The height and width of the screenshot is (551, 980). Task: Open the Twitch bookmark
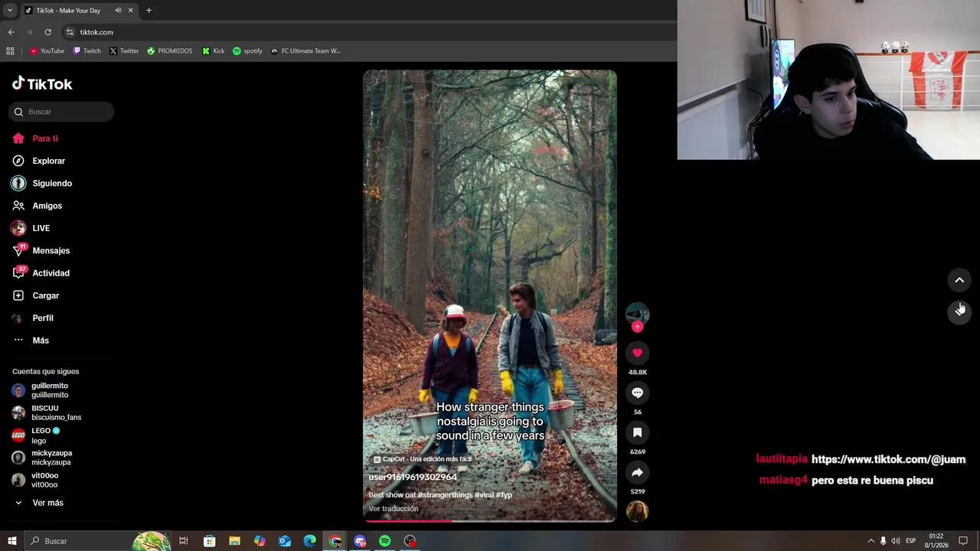point(87,51)
